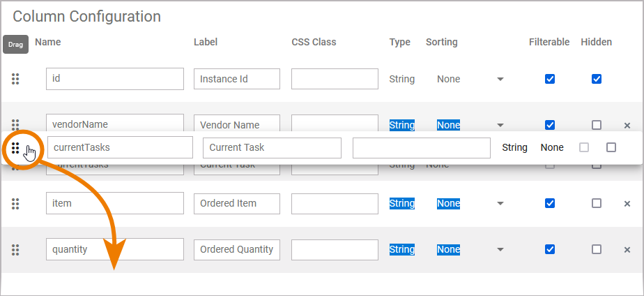Open the Sorting dropdown for the quantity row

click(500, 249)
